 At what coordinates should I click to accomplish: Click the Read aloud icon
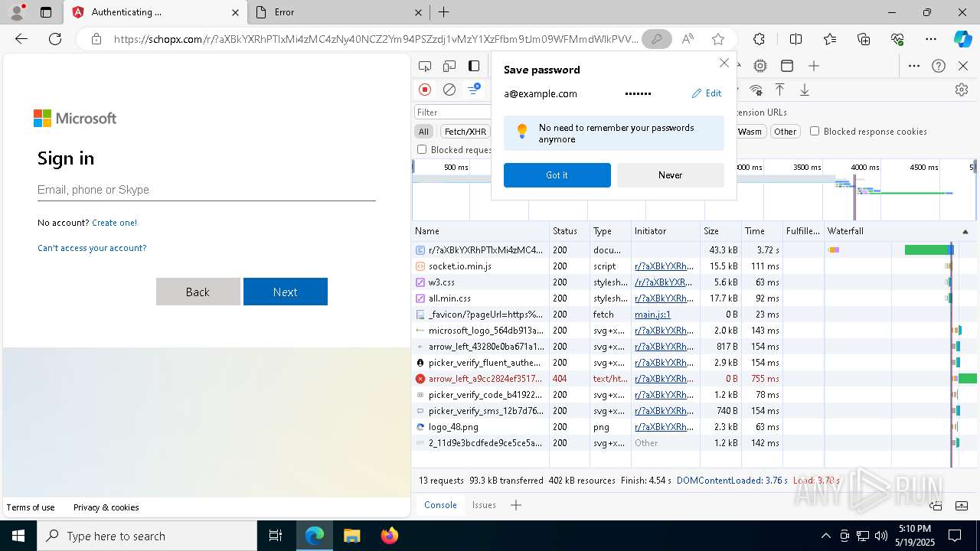pyautogui.click(x=688, y=39)
